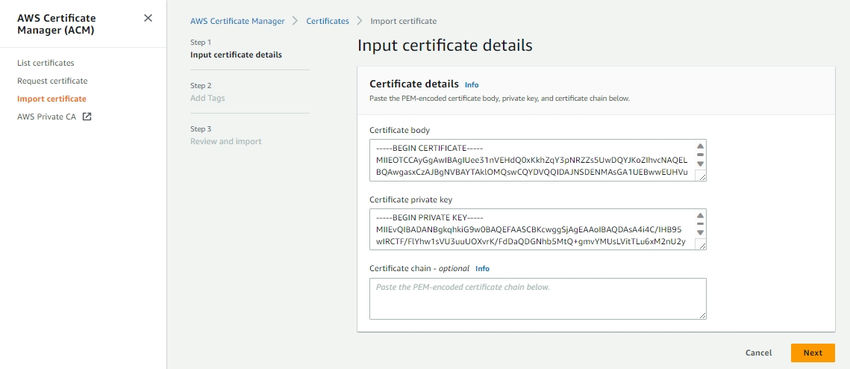The width and height of the screenshot is (850, 369).
Task: Click inside the Certificate chain text area
Action: [x=538, y=299]
